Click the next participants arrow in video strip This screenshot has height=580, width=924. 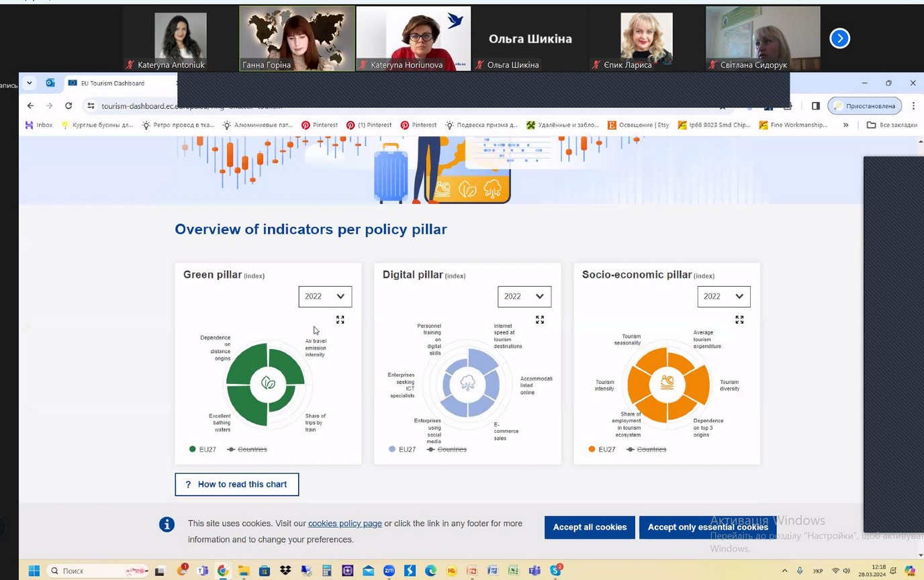pos(839,39)
